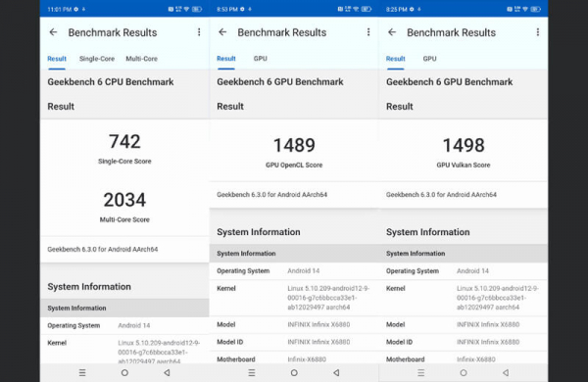Tap Model ID row on Vulkan results screen
The width and height of the screenshot is (588, 382).
464,342
